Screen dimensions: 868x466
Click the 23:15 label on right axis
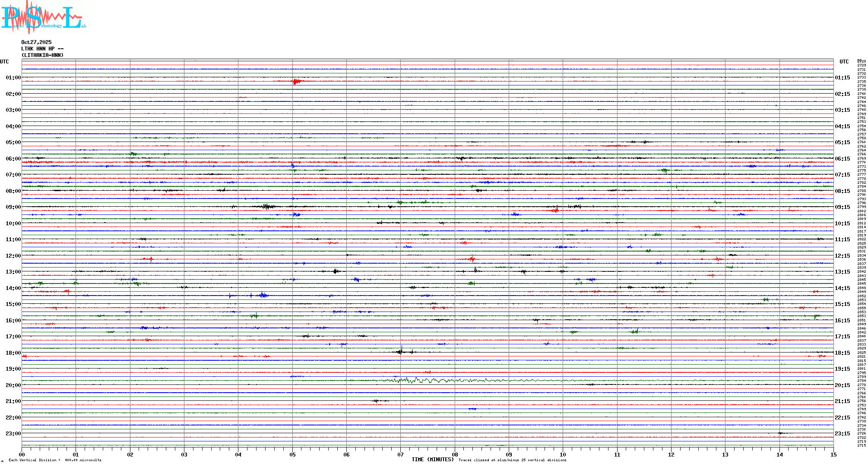[842, 434]
